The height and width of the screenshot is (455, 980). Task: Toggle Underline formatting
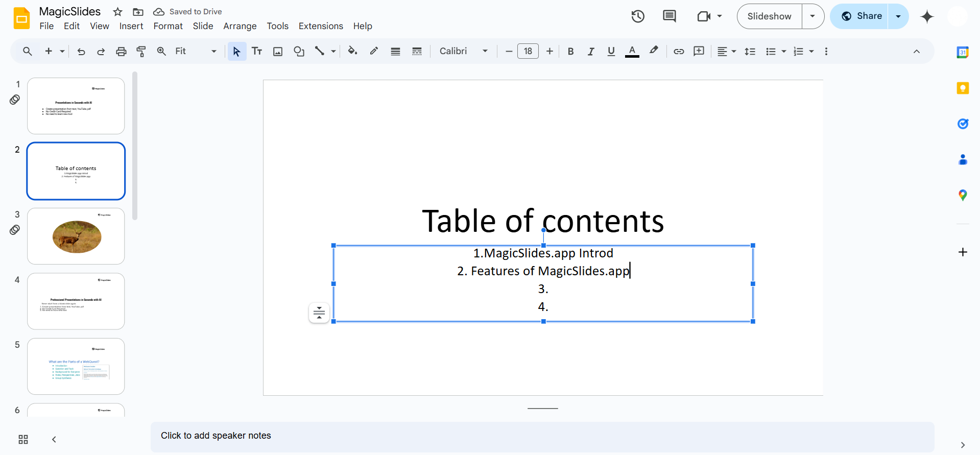pyautogui.click(x=611, y=51)
